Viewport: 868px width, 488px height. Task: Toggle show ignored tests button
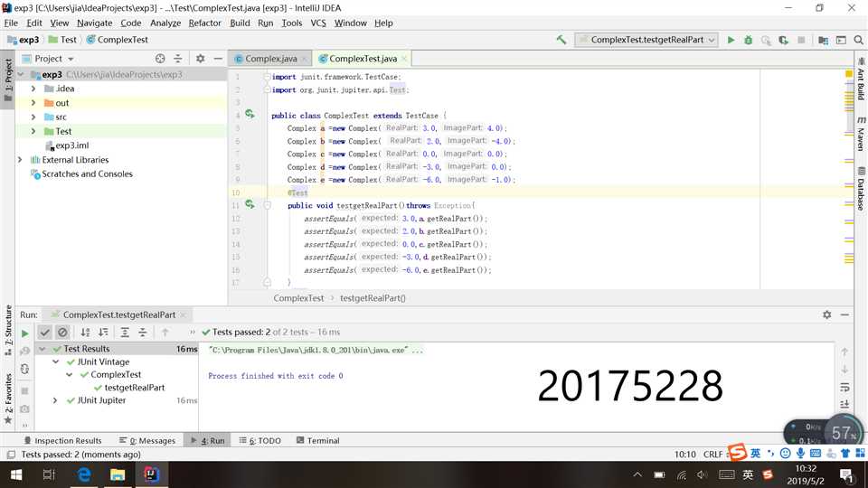tap(62, 332)
